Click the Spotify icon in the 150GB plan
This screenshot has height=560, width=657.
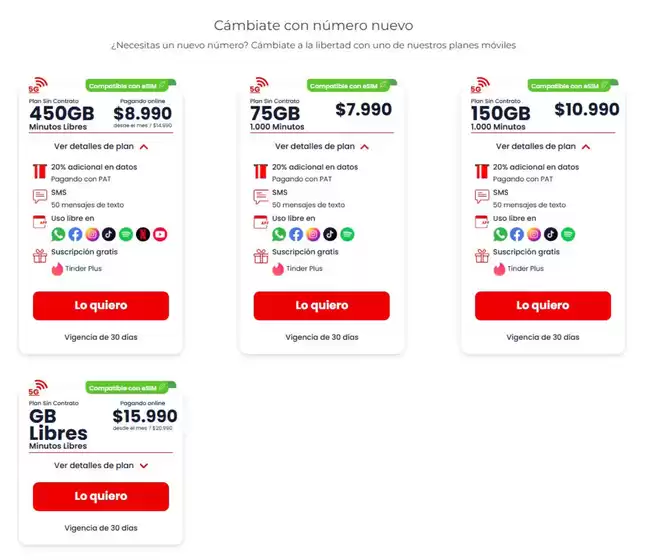(x=568, y=234)
